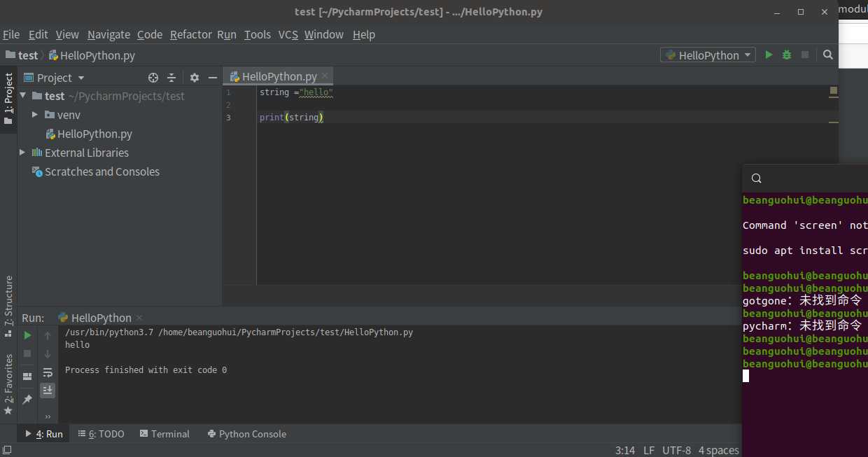The width and height of the screenshot is (868, 457).
Task: Open the 6: TODO tool tab
Action: tap(101, 434)
